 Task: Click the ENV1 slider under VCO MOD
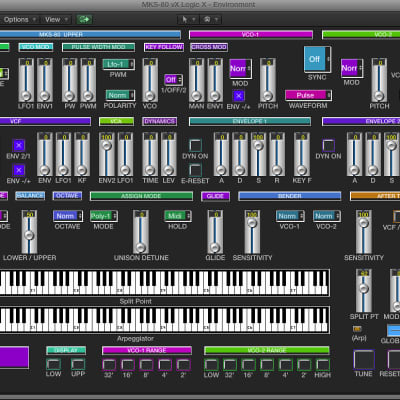coord(45,80)
